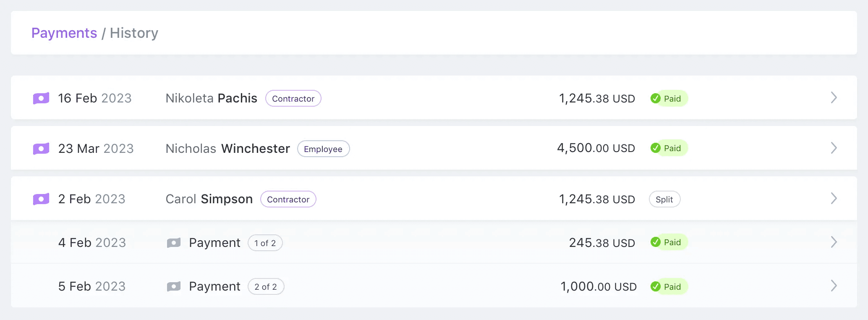
Task: Click the payment icon on the 4 Feb split payment
Action: (x=173, y=242)
